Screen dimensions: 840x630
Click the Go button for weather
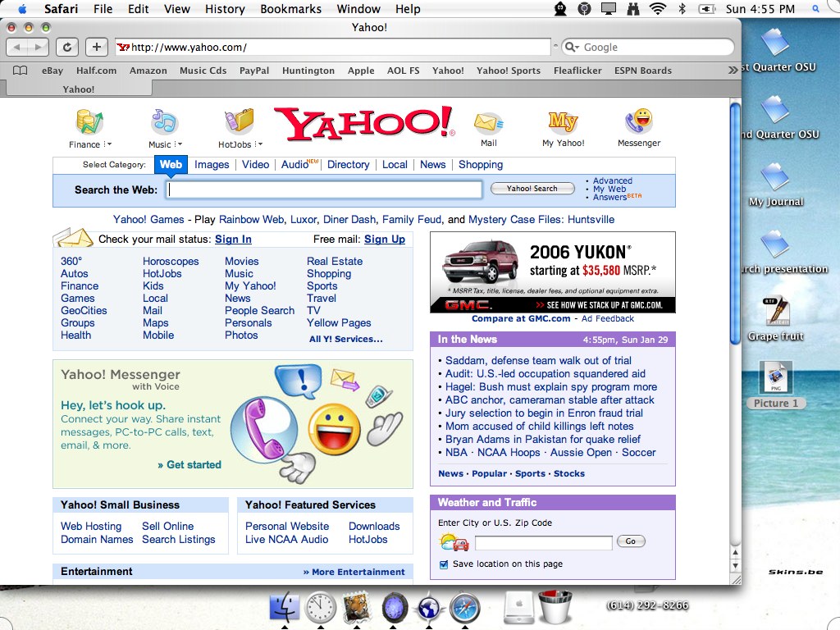click(631, 541)
